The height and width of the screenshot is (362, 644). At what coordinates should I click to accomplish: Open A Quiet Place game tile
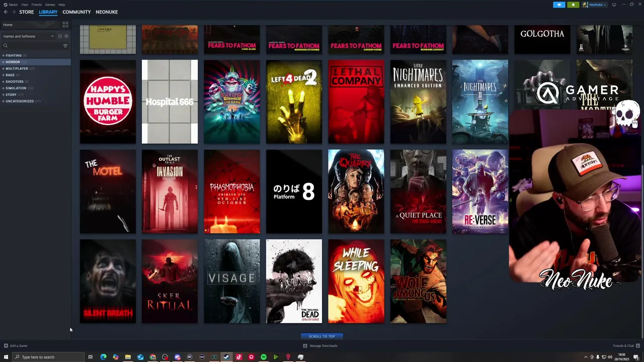click(418, 192)
